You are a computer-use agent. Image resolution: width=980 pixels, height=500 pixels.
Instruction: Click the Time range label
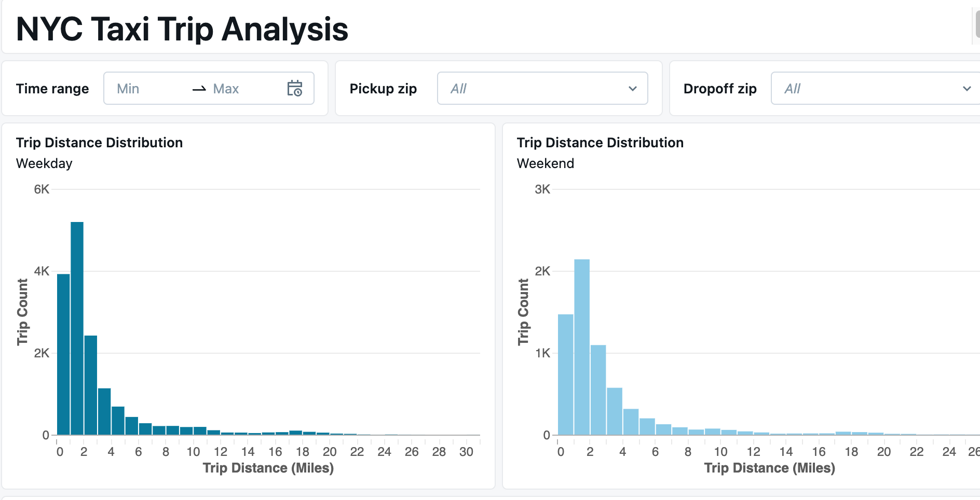(x=52, y=88)
